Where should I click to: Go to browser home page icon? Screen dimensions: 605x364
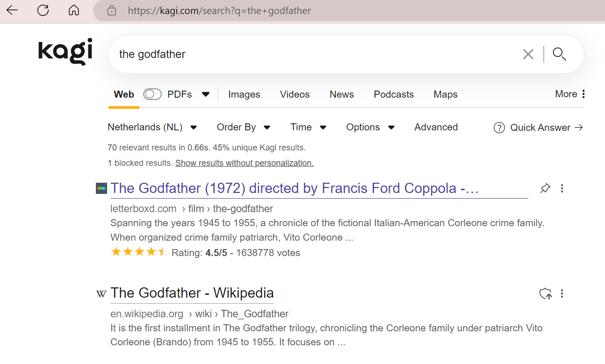click(x=74, y=10)
